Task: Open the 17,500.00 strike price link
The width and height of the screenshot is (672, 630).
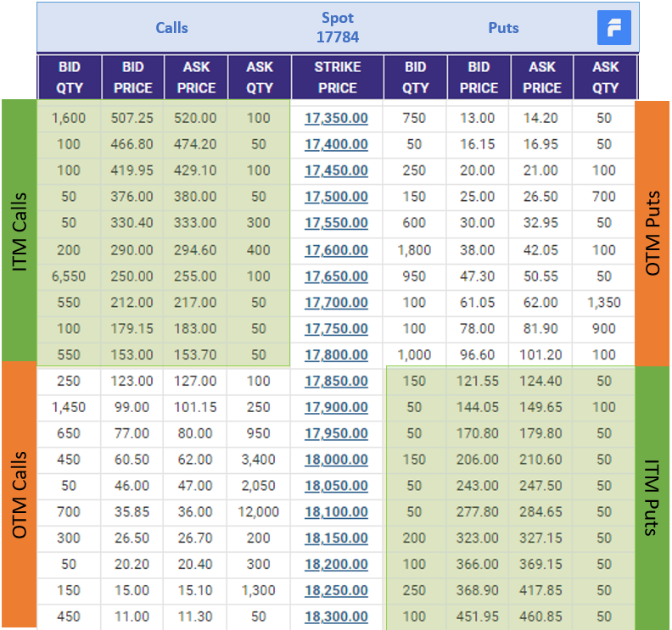Action: [x=337, y=197]
